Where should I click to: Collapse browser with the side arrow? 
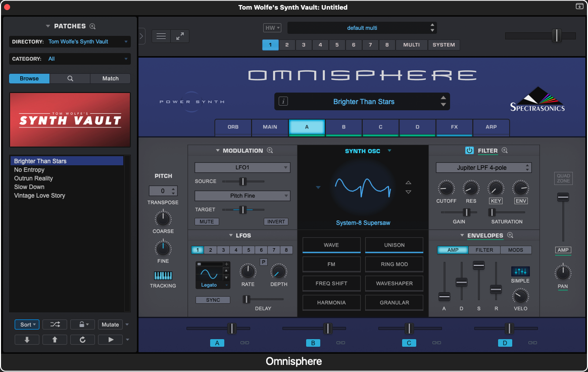(141, 36)
